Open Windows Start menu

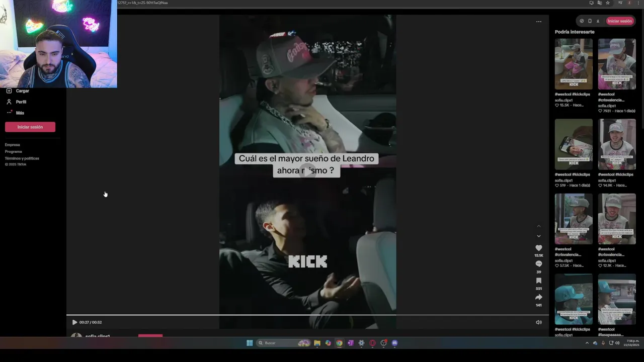[250, 343]
